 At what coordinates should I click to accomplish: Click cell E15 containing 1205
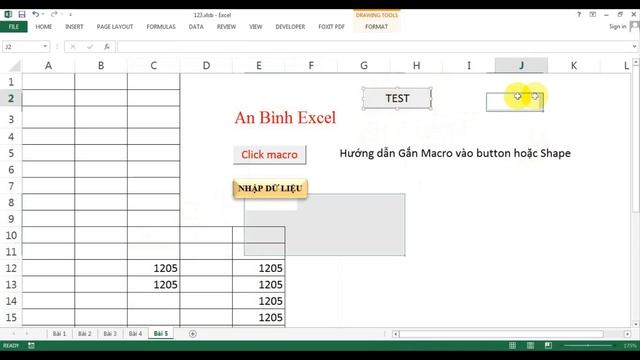pos(259,317)
